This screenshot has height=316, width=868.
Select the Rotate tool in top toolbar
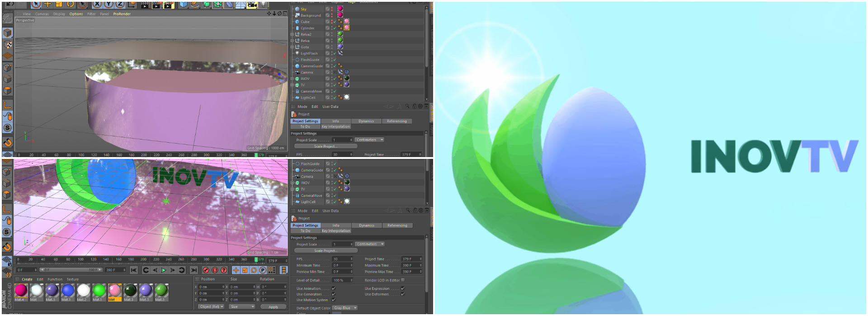(x=71, y=5)
